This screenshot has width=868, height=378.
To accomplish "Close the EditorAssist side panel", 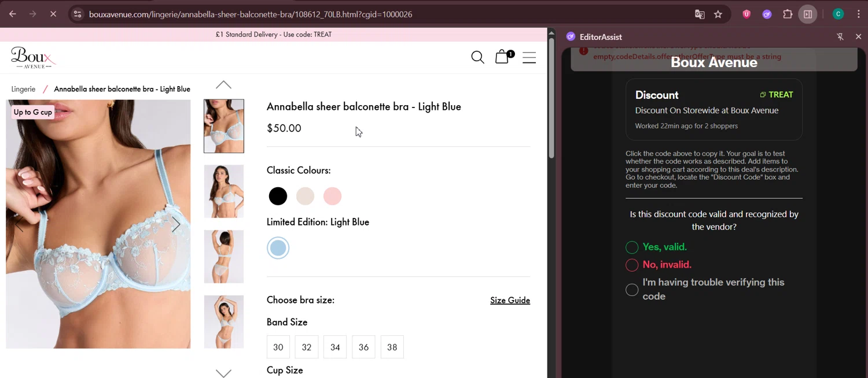I will 858,36.
